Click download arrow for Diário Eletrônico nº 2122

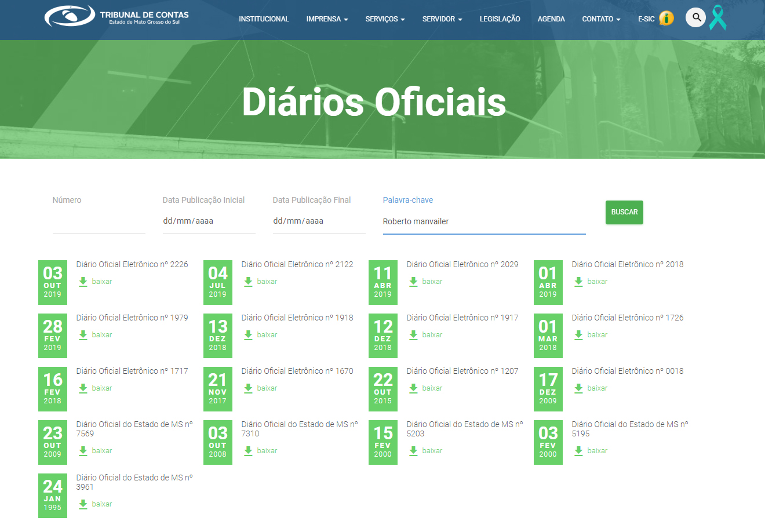[x=248, y=282]
